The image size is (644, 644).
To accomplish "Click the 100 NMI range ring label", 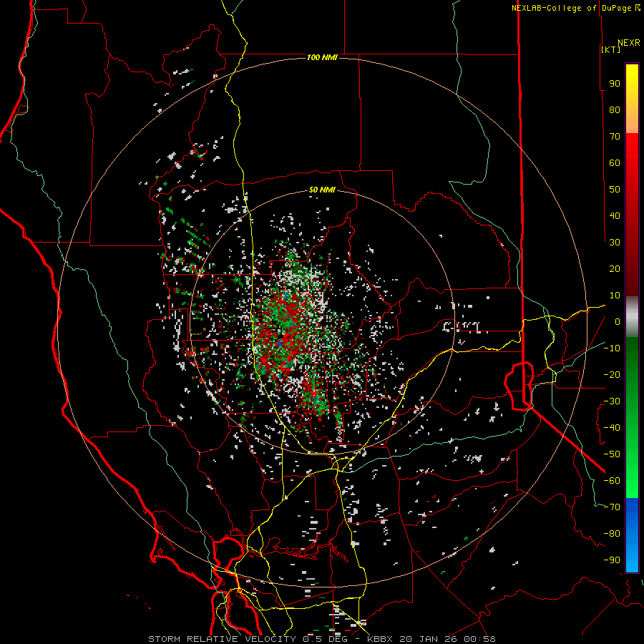I will pyautogui.click(x=322, y=57).
